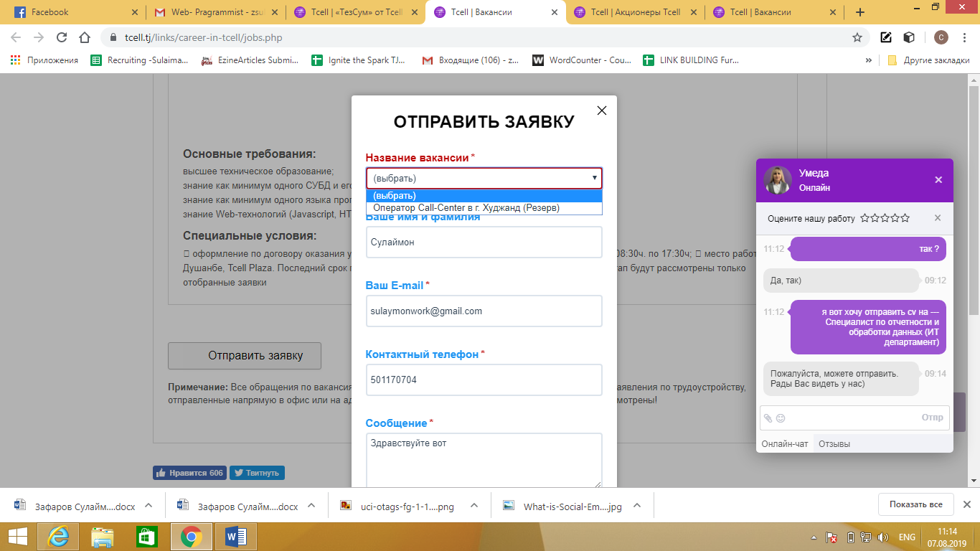
Task: Select the (выбрать) option in the vacancy list
Action: pos(484,196)
